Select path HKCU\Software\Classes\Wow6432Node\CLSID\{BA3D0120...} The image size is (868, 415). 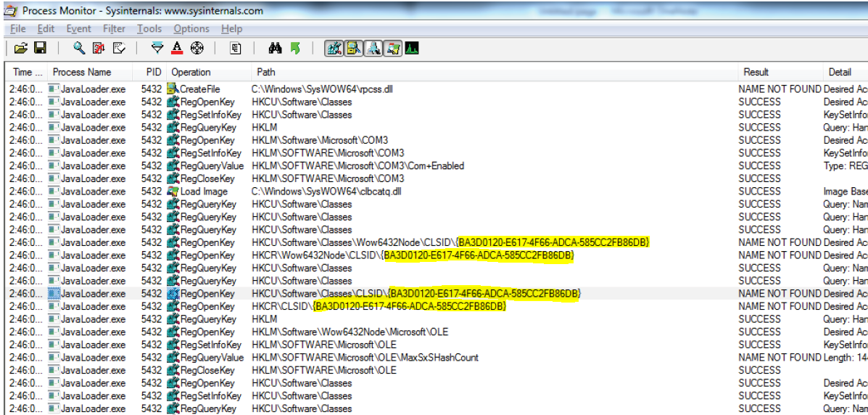pyautogui.click(x=450, y=242)
